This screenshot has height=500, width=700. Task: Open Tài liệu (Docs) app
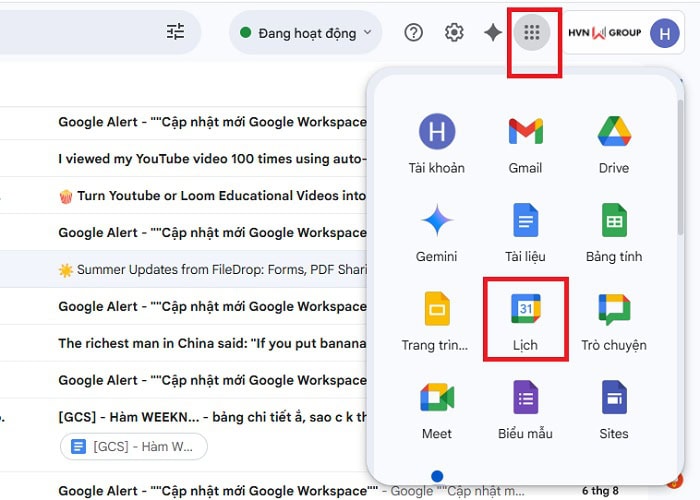point(525,231)
